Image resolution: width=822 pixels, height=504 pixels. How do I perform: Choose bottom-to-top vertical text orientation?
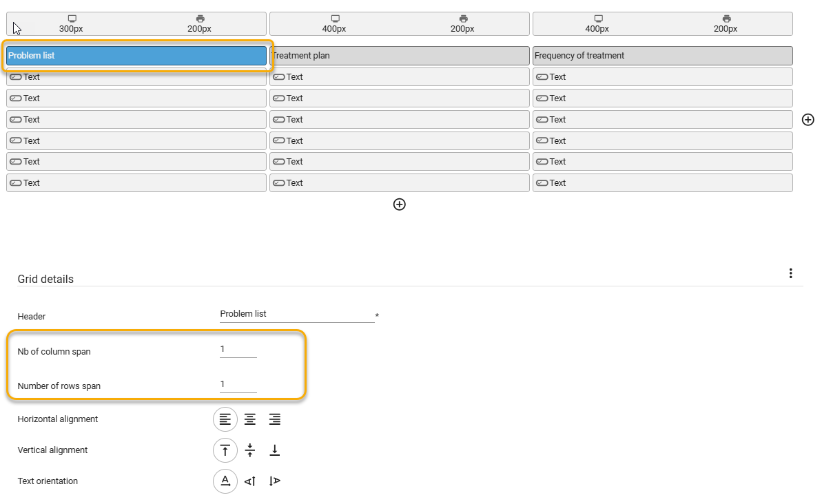[250, 481]
